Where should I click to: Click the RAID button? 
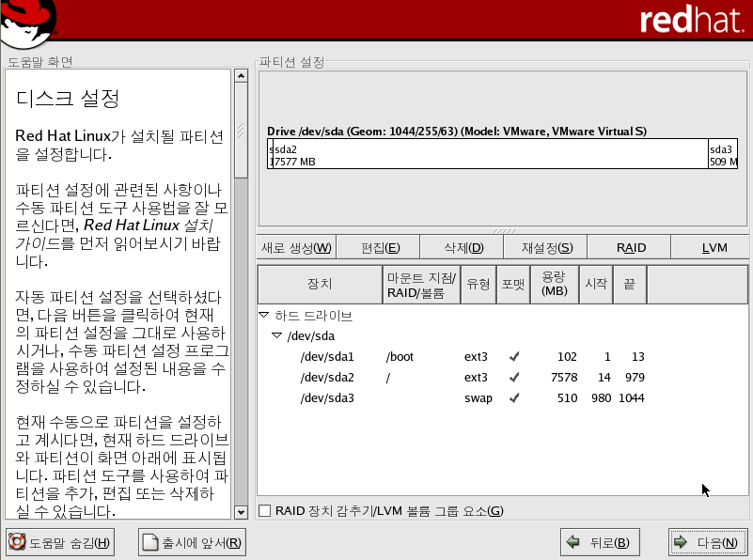[631, 248]
